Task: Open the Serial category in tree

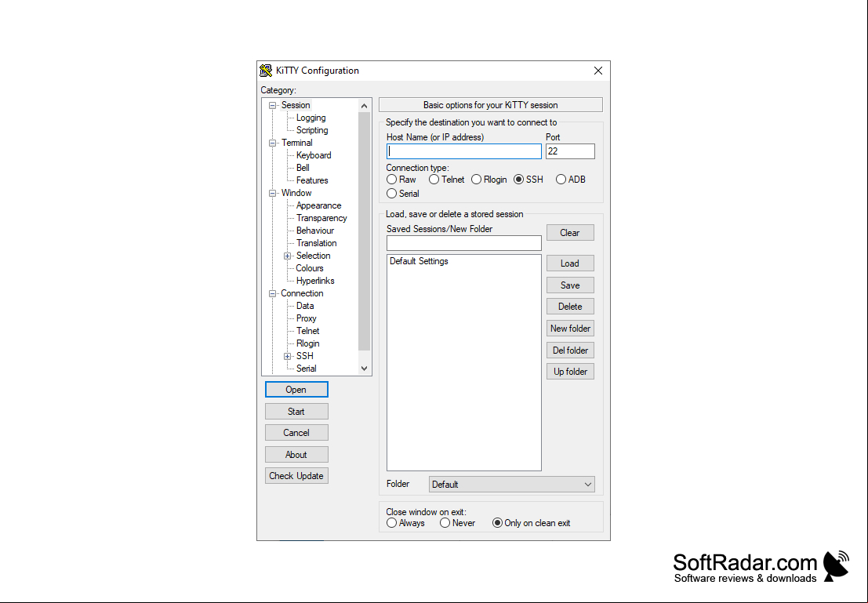Action: (x=306, y=369)
